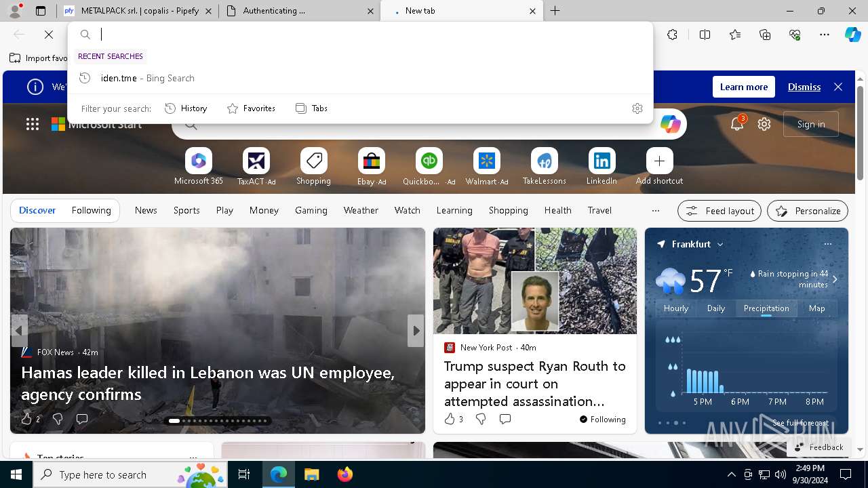This screenshot has height=488, width=868.
Task: Like the Hamas leader story
Action: point(27,419)
